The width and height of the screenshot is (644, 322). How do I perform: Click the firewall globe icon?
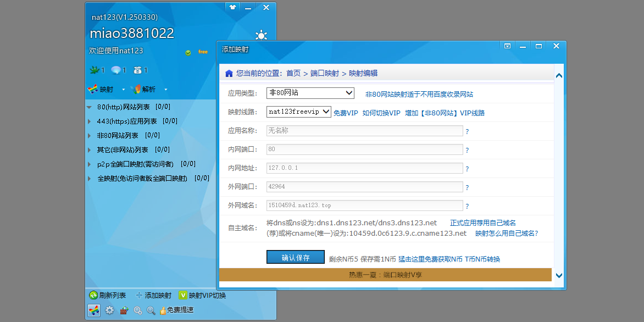click(x=124, y=310)
